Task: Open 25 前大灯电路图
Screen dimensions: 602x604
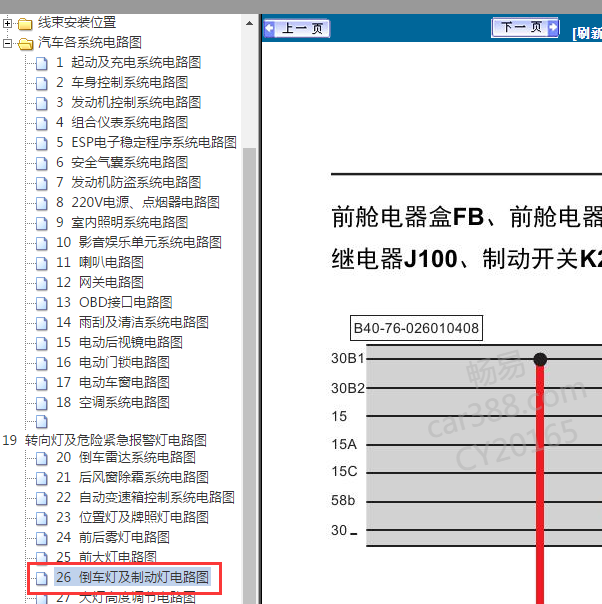Action: click(x=106, y=557)
